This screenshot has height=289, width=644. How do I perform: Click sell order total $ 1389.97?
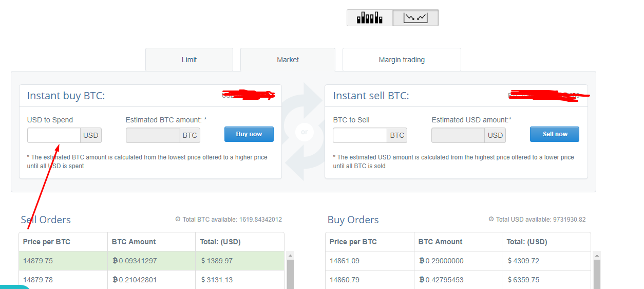[x=217, y=261]
